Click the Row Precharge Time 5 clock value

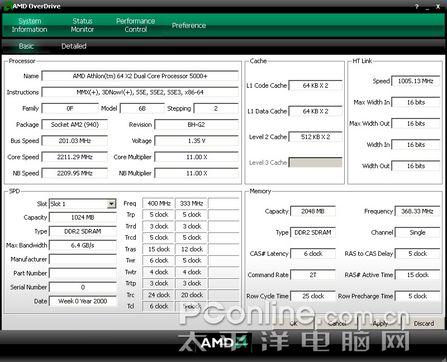(x=417, y=296)
